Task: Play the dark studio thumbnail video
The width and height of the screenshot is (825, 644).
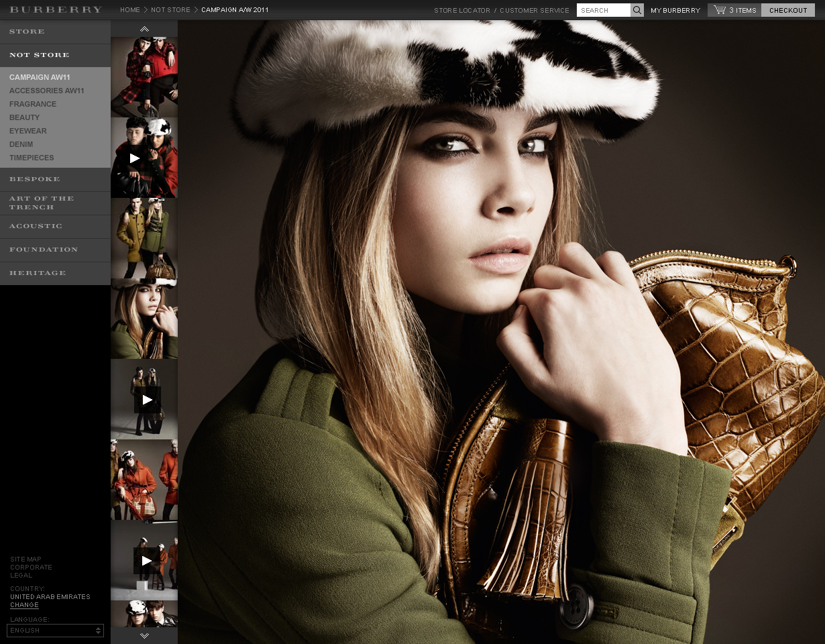Action: tap(147, 400)
